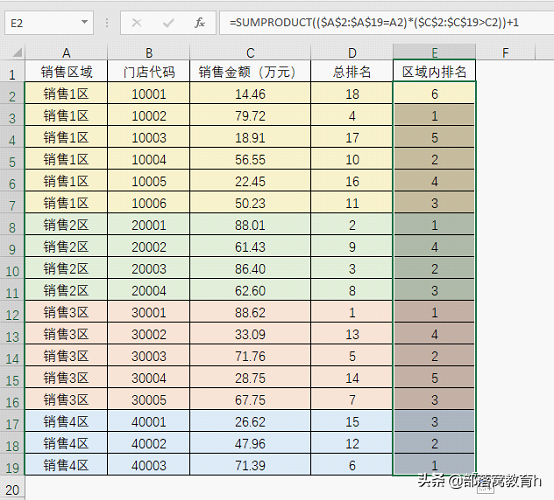
Task: Select row 8 header
Action: [12, 224]
